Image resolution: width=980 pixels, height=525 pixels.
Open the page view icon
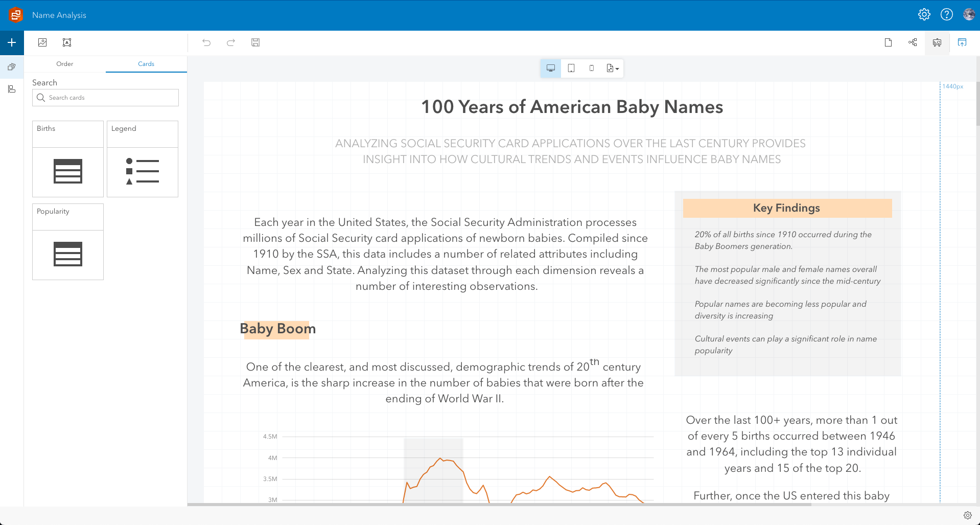click(x=888, y=42)
